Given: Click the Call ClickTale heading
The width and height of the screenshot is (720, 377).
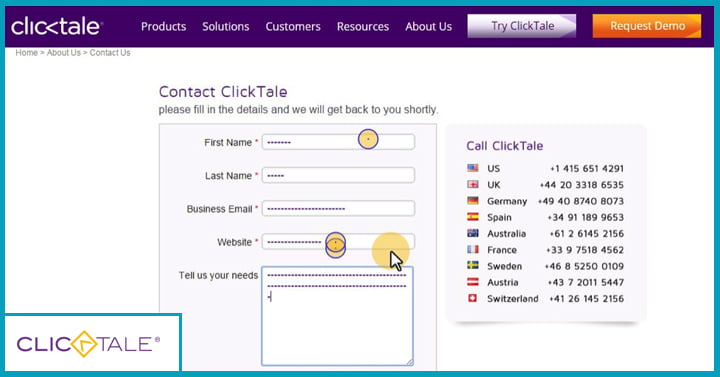Looking at the screenshot, I should pyautogui.click(x=505, y=146).
